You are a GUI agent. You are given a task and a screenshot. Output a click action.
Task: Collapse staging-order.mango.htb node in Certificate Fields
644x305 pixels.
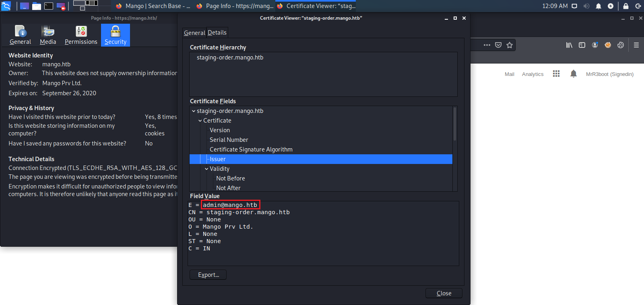click(x=194, y=111)
